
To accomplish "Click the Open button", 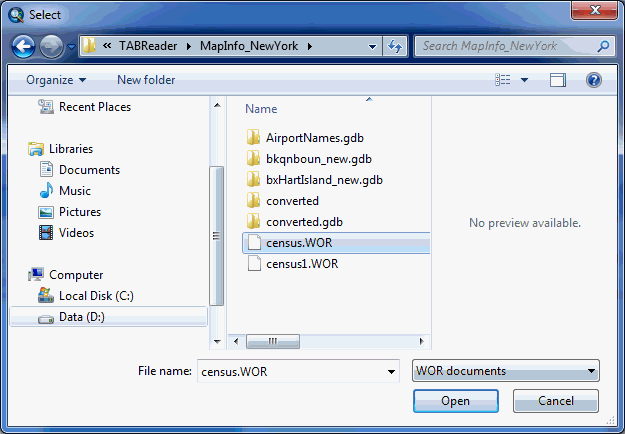I will 456,401.
